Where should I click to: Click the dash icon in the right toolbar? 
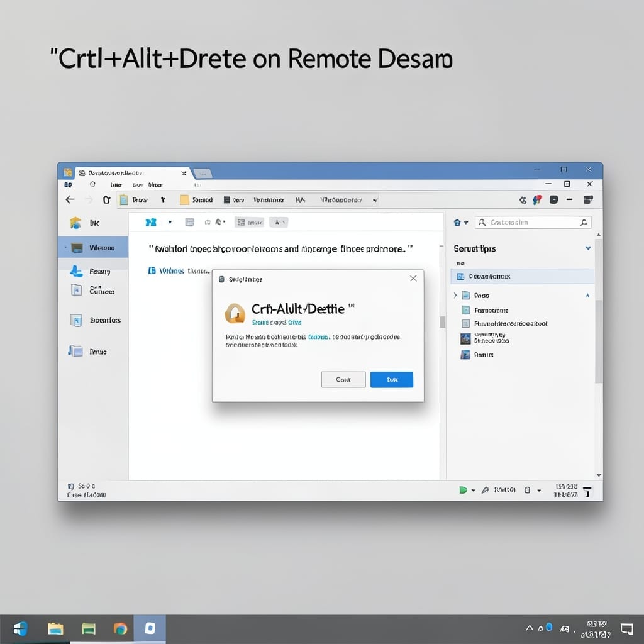pos(569,199)
